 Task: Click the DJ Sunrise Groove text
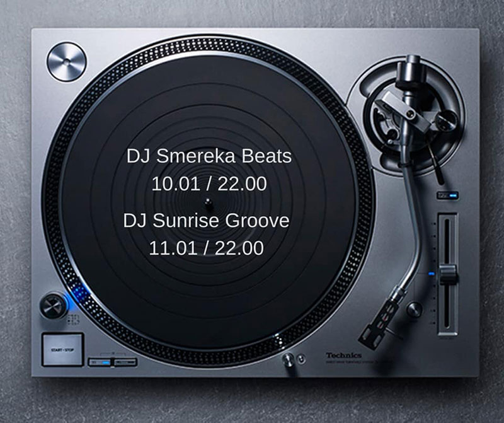206,221
